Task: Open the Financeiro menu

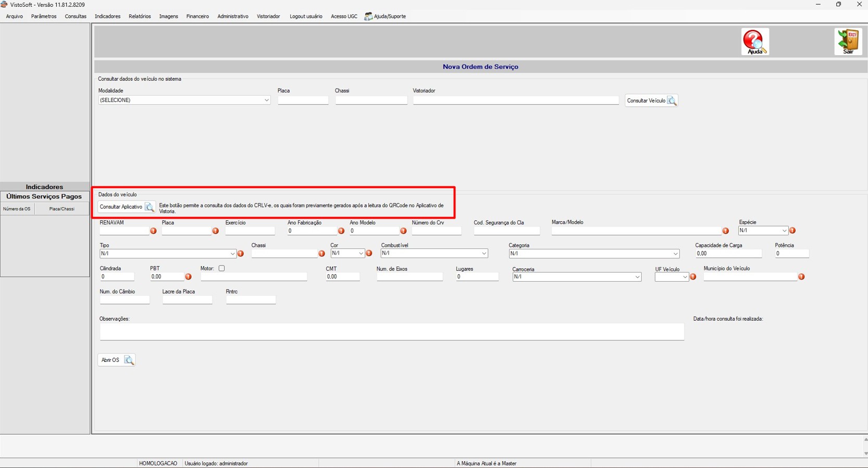Action: [197, 16]
